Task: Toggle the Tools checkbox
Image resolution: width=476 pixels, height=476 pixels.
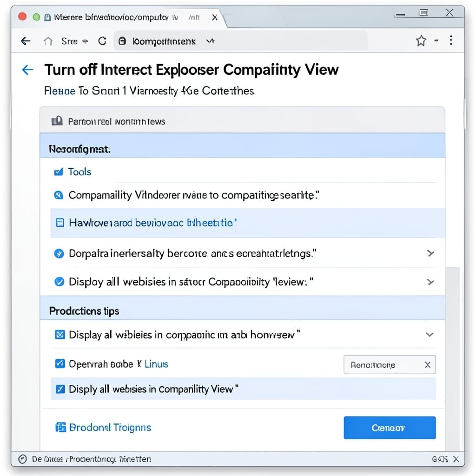Action: pyautogui.click(x=58, y=172)
